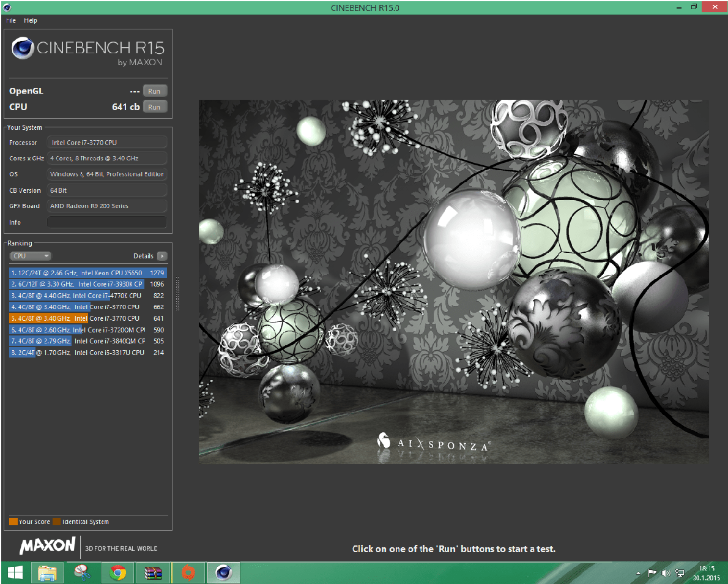Click the Cinebench taskbar icon
This screenshot has width=728, height=584.
tap(224, 573)
